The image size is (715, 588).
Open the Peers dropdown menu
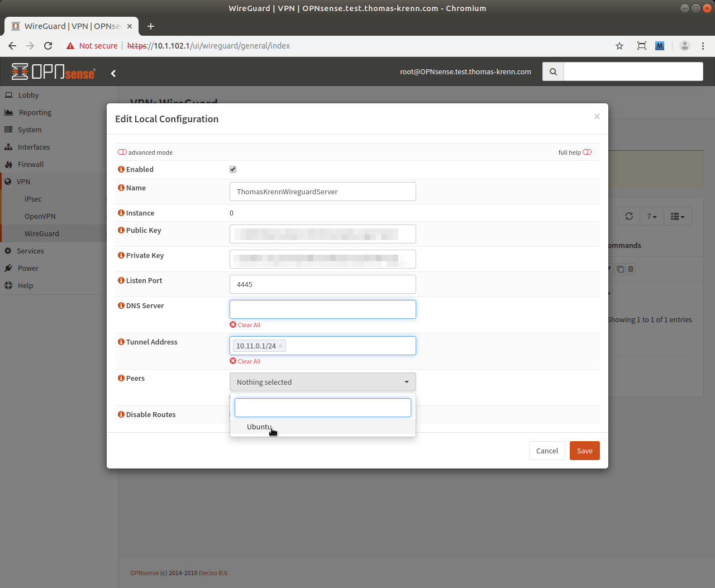[322, 382]
